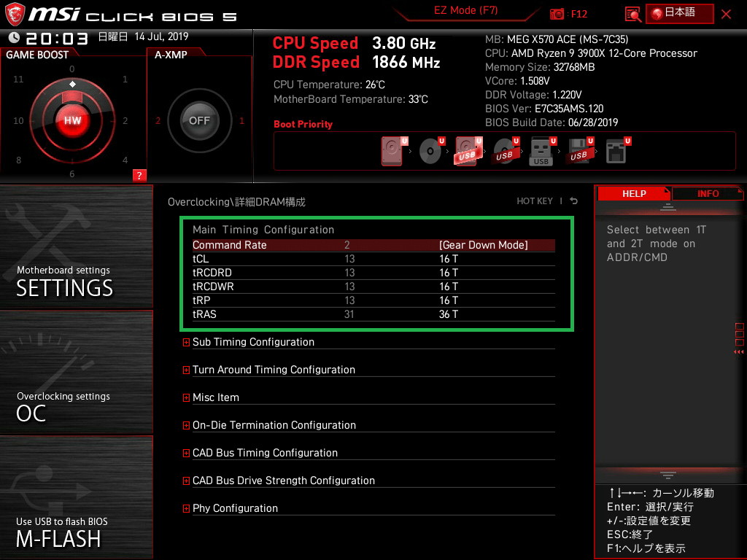747x560 pixels.
Task: Select the USB CD/DVD boot device icon
Action: (x=506, y=151)
